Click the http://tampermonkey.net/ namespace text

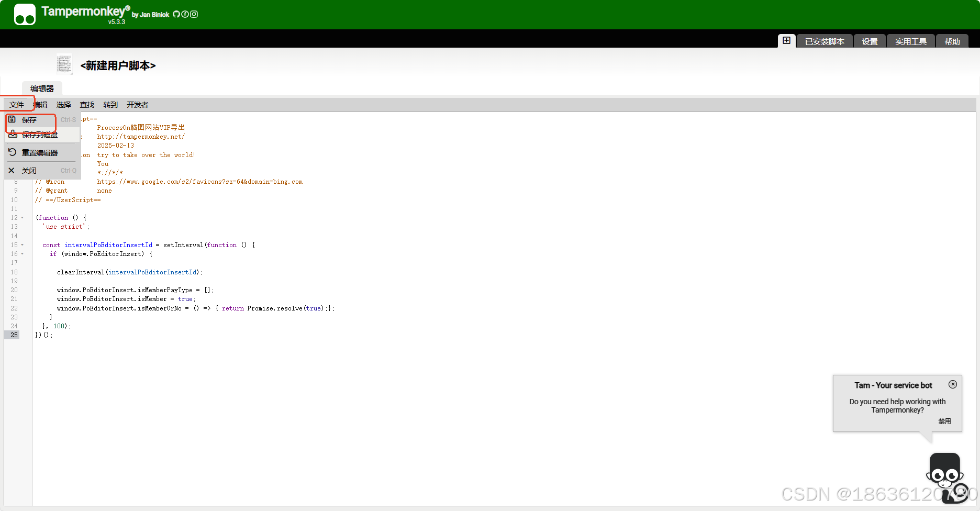[x=141, y=137]
